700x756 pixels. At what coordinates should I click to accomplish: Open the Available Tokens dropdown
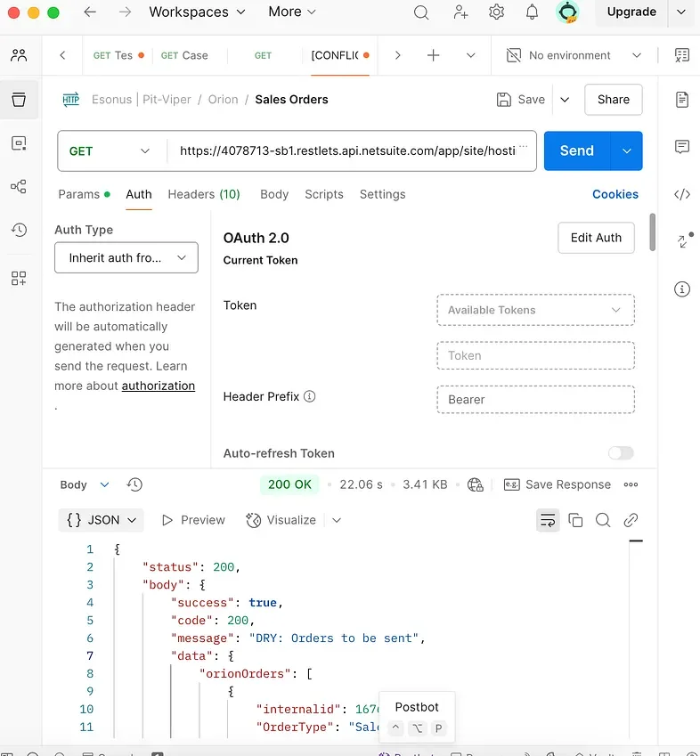(535, 310)
